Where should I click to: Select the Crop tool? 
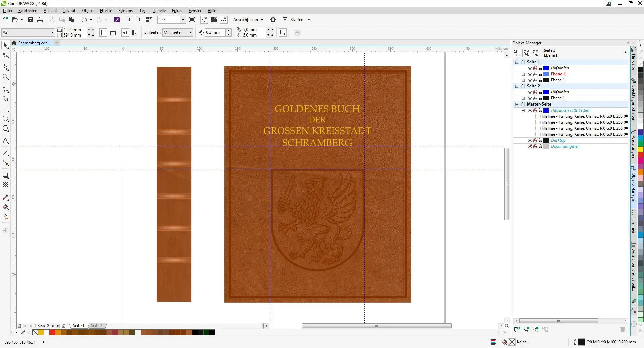(x=5, y=67)
